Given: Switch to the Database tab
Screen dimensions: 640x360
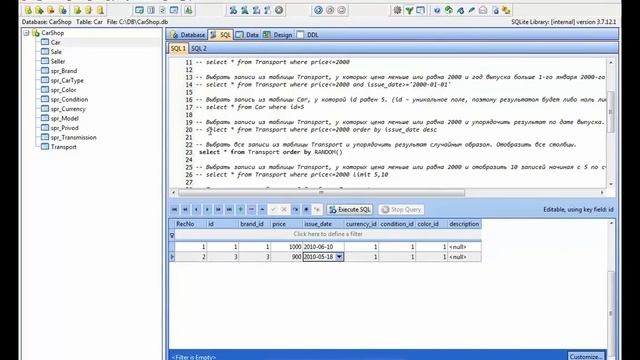Looking at the screenshot, I should click(188, 35).
